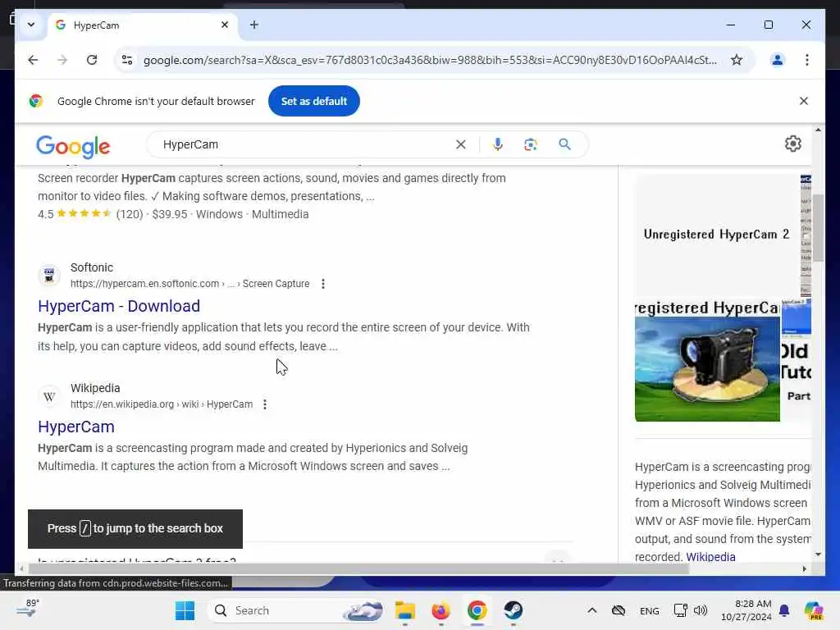Click the Softonic site favicon

coord(48,276)
